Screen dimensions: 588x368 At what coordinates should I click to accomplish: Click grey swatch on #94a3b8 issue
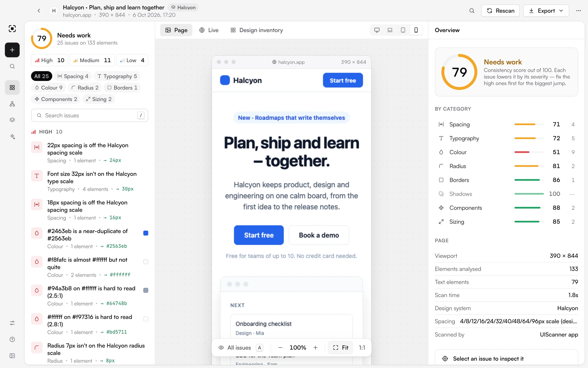[x=146, y=290]
